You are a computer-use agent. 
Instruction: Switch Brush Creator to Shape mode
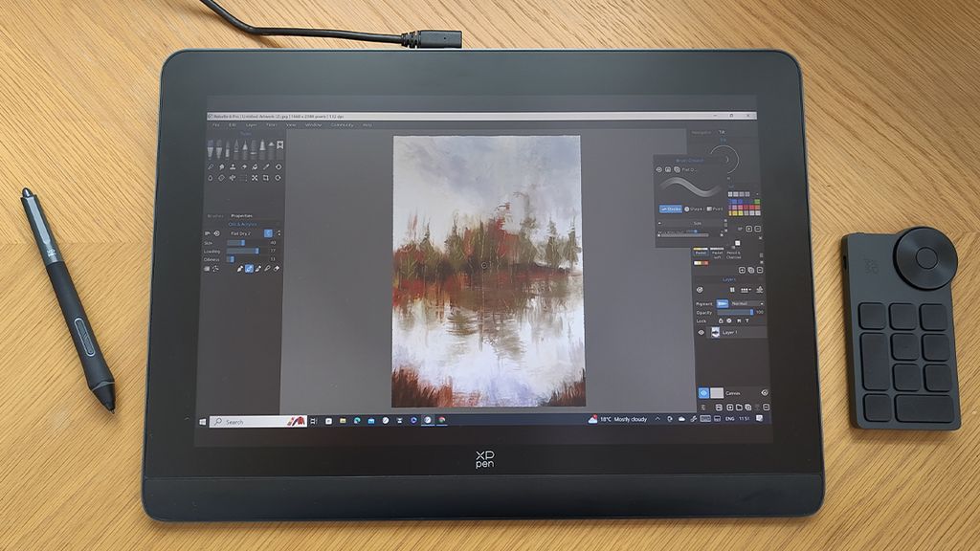691,209
